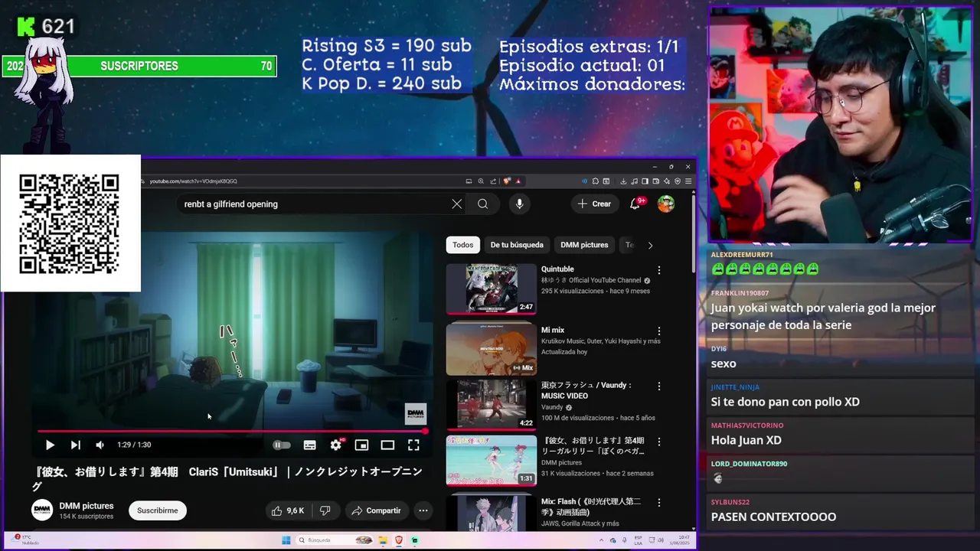Screen dimensions: 980x551
Task: Toggle the browser sidebar panel
Action: pyautogui.click(x=645, y=181)
